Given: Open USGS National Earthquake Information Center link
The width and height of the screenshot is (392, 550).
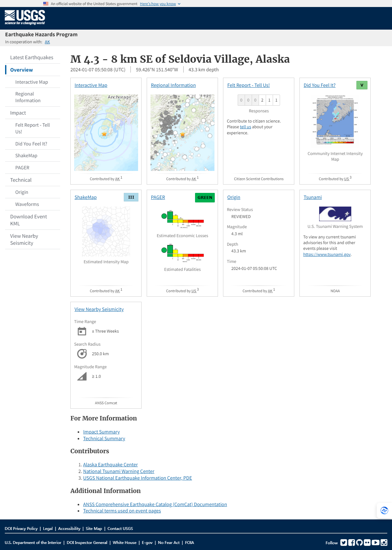Looking at the screenshot, I should [x=137, y=478].
